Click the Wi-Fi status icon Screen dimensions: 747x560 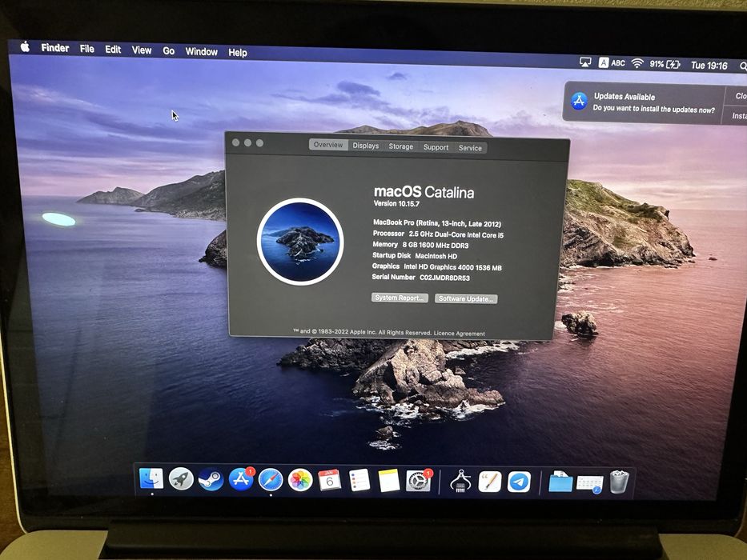click(637, 63)
